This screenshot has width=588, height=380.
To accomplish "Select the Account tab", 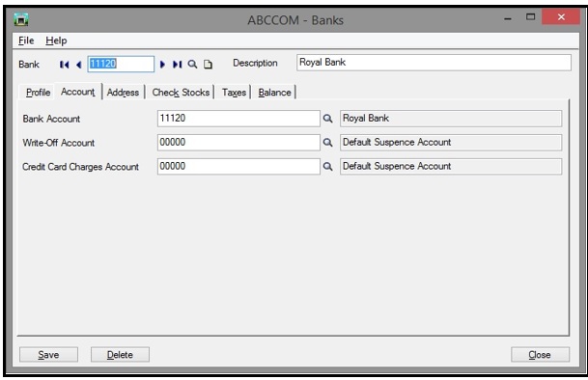I will (77, 92).
